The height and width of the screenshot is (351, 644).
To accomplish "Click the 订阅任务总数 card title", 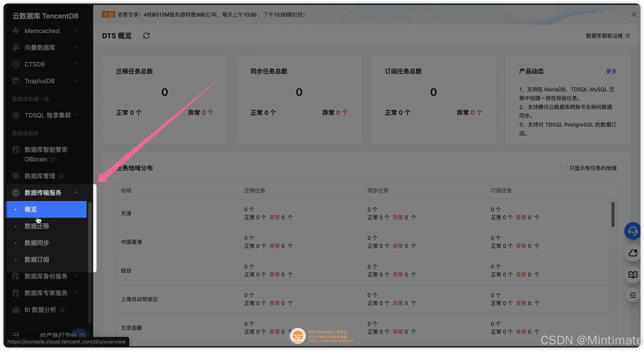I will tap(403, 71).
